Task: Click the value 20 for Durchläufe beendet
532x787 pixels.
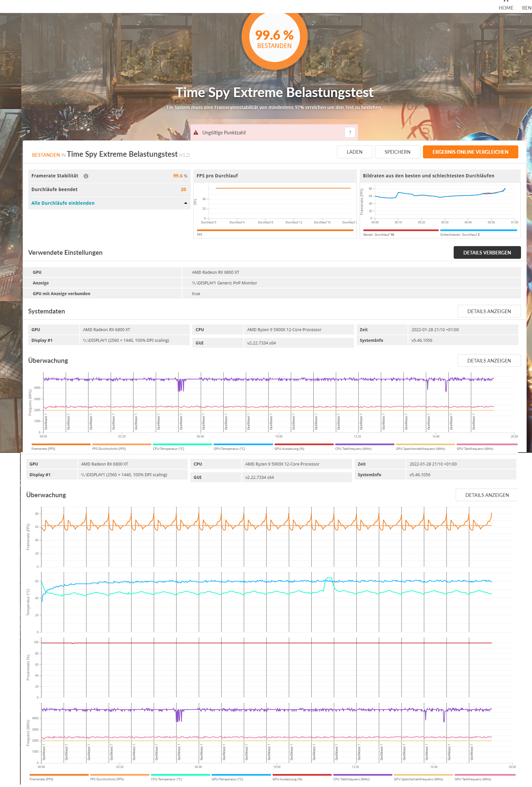Action: (183, 190)
